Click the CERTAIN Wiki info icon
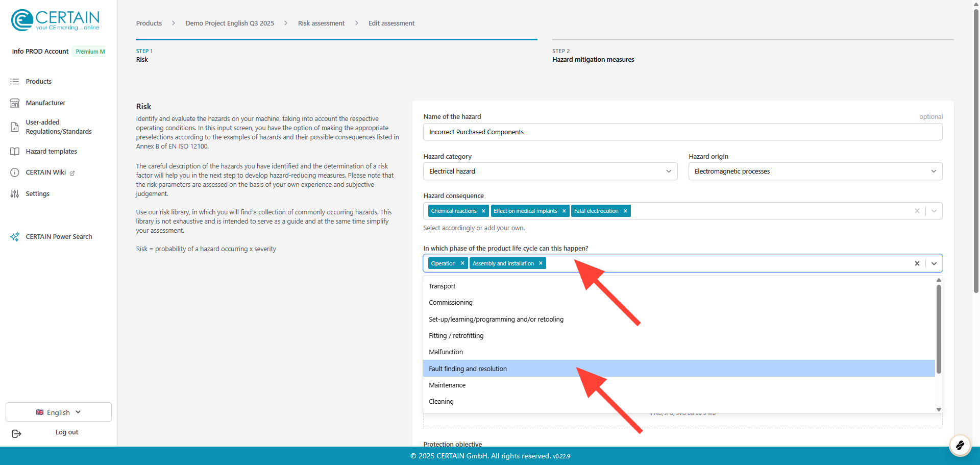 click(15, 173)
